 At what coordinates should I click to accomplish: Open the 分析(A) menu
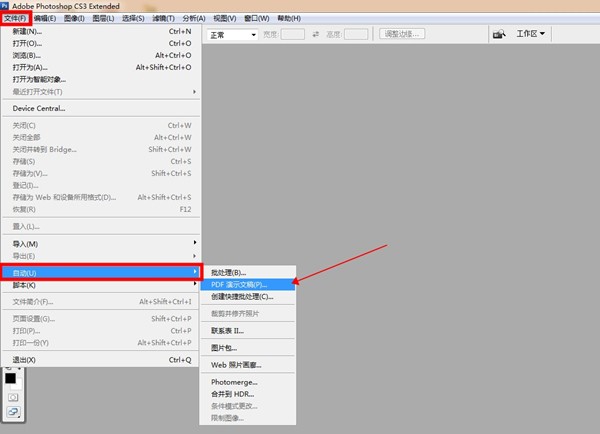click(x=194, y=18)
